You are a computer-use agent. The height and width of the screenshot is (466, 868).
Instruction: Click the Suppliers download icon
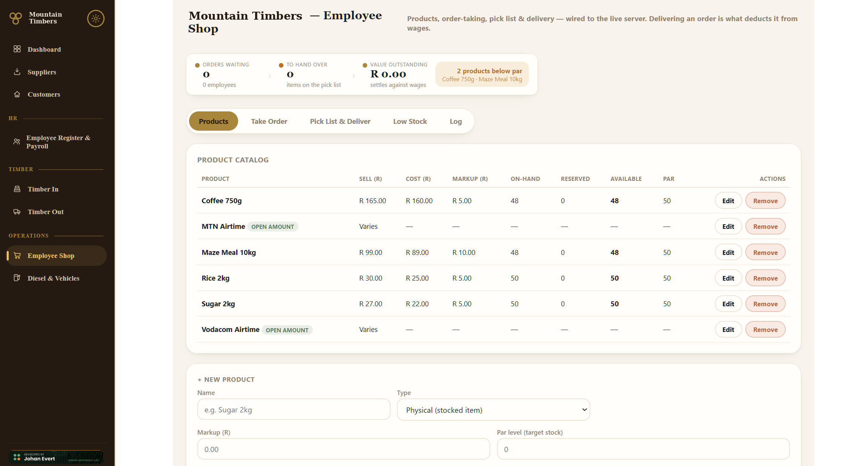17,72
